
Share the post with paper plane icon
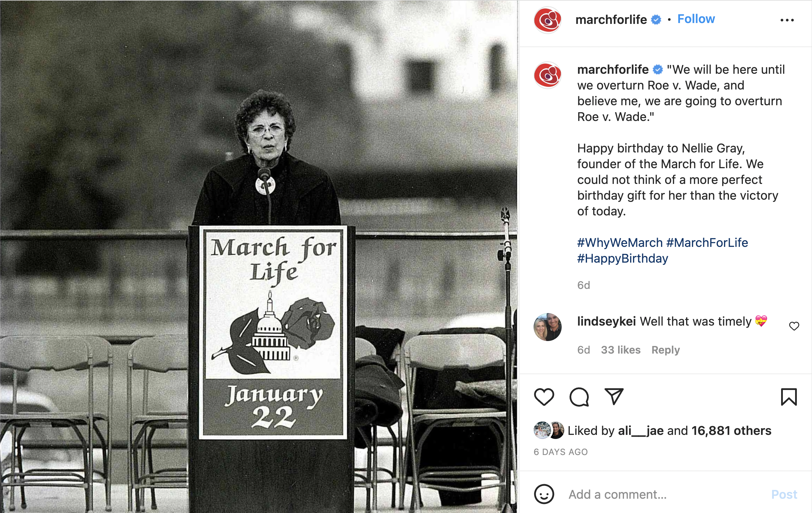614,396
